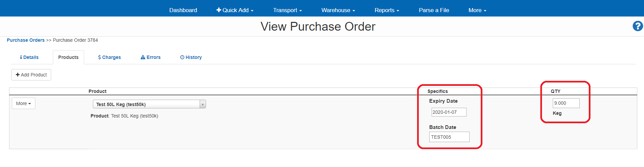This screenshot has height=167, width=644.
Task: View the History tab
Action: tap(191, 57)
